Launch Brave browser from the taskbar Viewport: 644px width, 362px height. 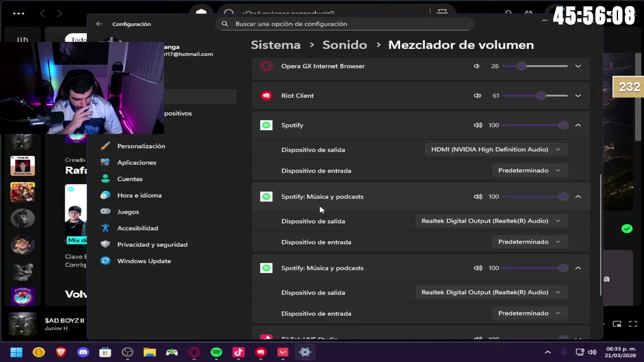point(61,352)
